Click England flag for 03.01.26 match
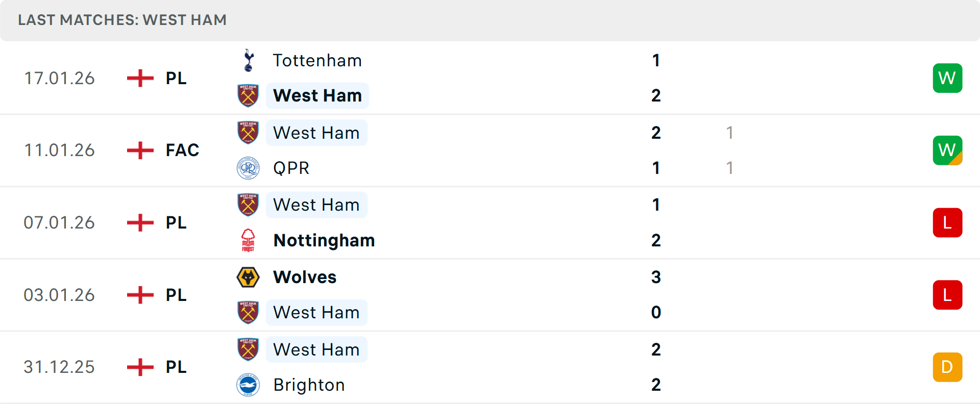 click(140, 295)
